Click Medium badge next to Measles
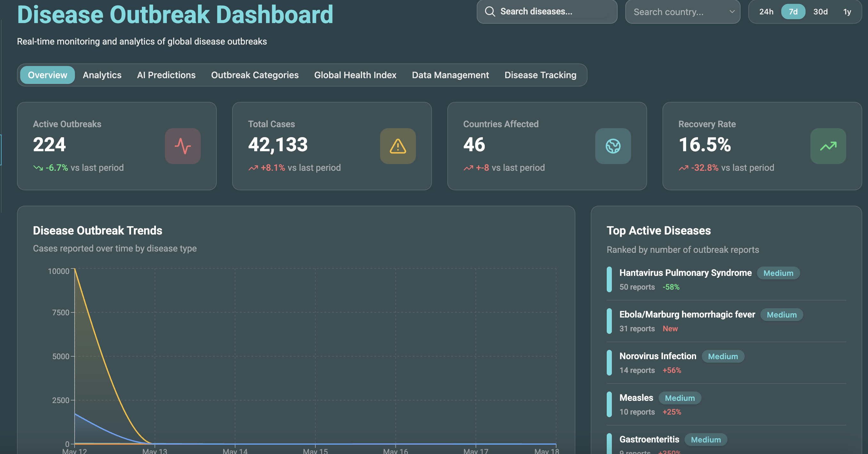The height and width of the screenshot is (454, 868). pyautogui.click(x=680, y=398)
